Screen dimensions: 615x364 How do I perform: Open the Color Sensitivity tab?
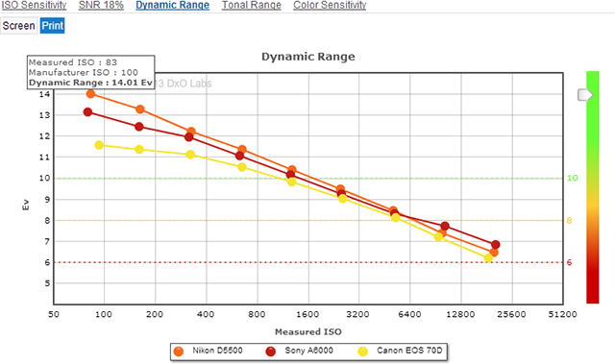tap(330, 5)
